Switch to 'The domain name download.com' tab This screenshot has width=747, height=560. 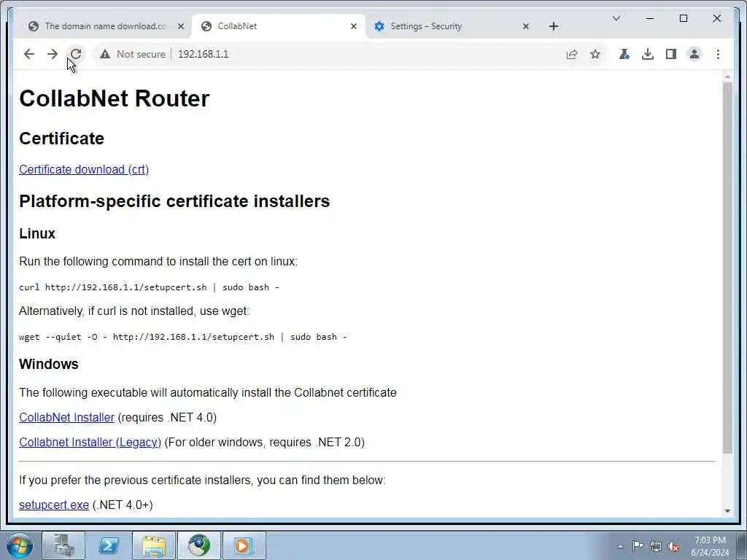[x=105, y=26]
